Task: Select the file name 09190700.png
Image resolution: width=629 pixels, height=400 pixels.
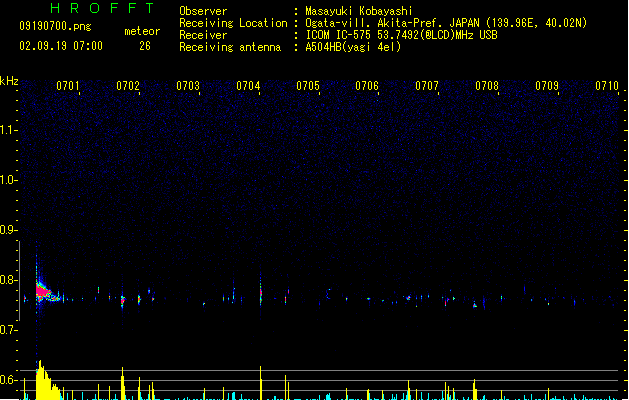Action: pyautogui.click(x=55, y=26)
